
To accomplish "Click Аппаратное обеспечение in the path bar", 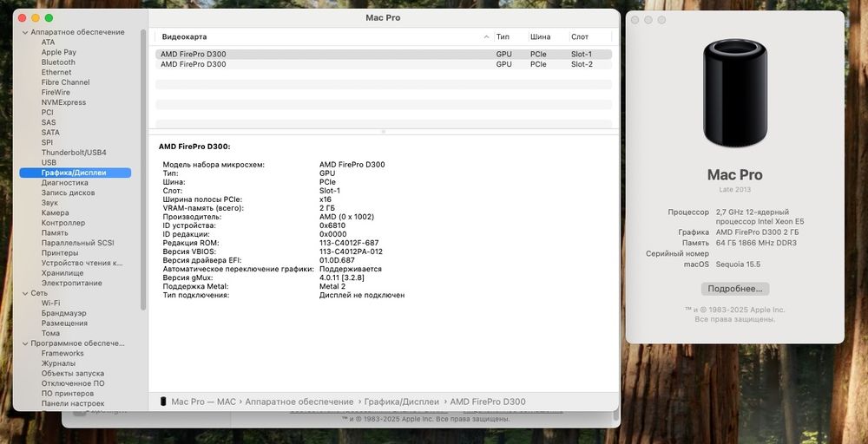I will (299, 402).
